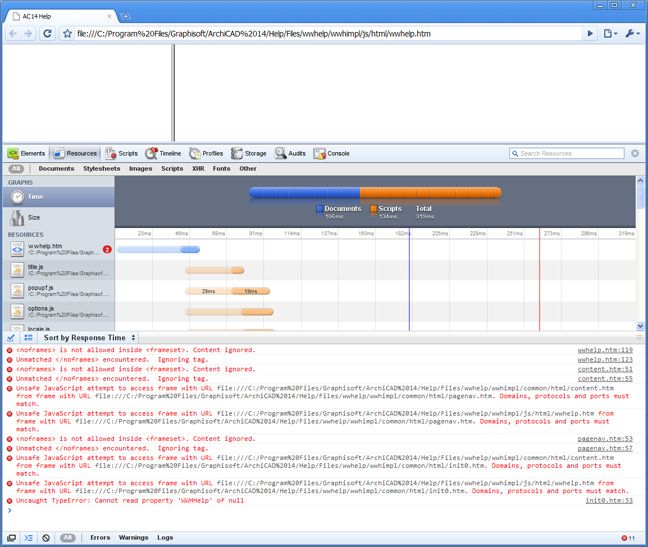Open wwhelp.htm:123 source link
648x547 pixels.
pyautogui.click(x=605, y=359)
